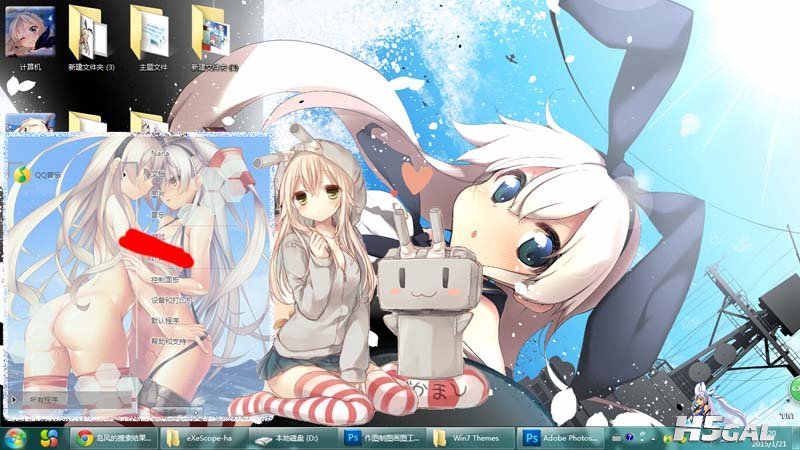Open the 新建文件夹 (3) folder

(91, 35)
